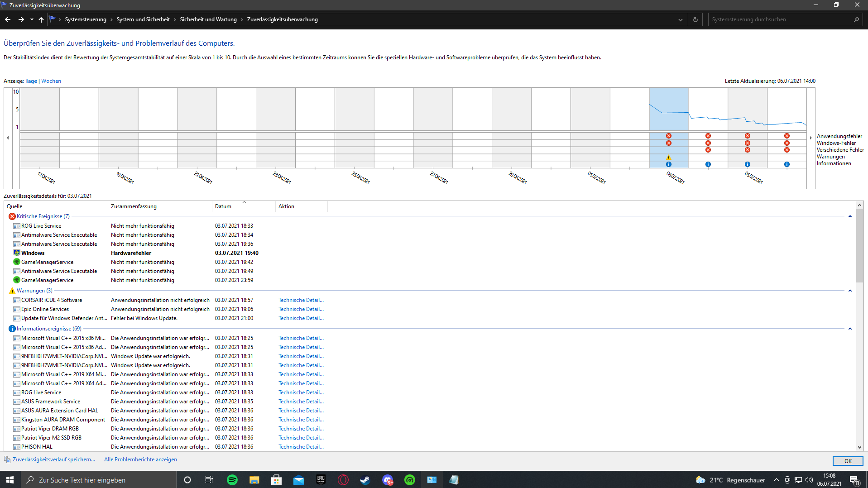This screenshot has width=868, height=488.
Task: Select the 05.07.2021 column in the chart
Action: tap(748, 128)
